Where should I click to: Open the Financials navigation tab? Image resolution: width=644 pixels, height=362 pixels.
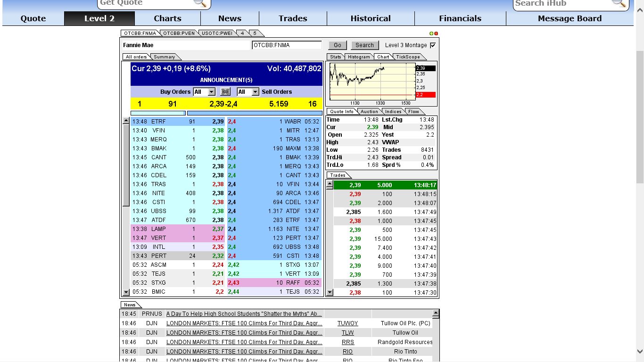(x=460, y=18)
